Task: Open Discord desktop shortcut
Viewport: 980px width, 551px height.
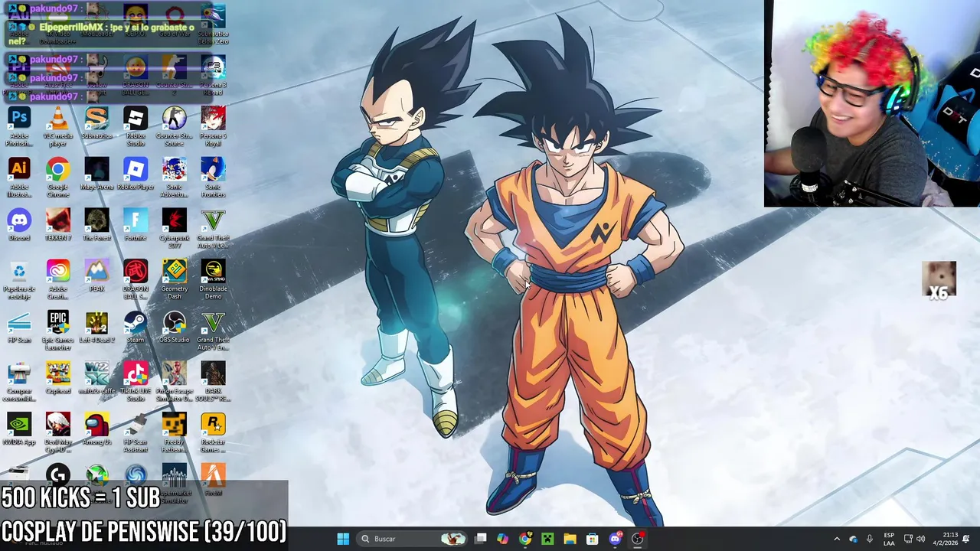Action: (19, 226)
